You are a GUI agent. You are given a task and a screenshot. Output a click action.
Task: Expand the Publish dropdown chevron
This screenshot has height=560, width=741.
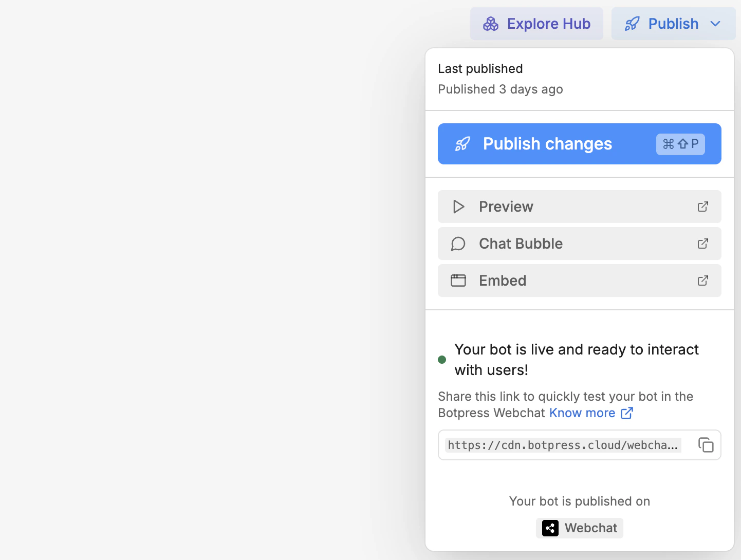[x=715, y=24]
